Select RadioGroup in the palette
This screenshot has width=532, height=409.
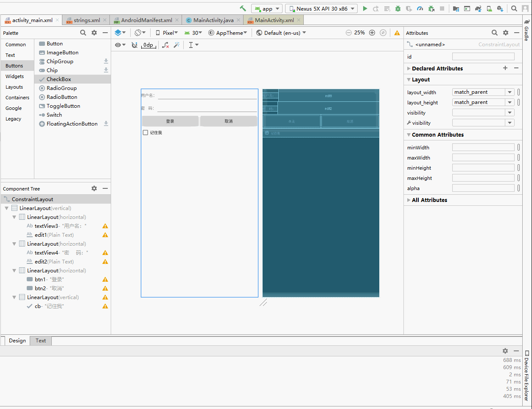[73, 88]
